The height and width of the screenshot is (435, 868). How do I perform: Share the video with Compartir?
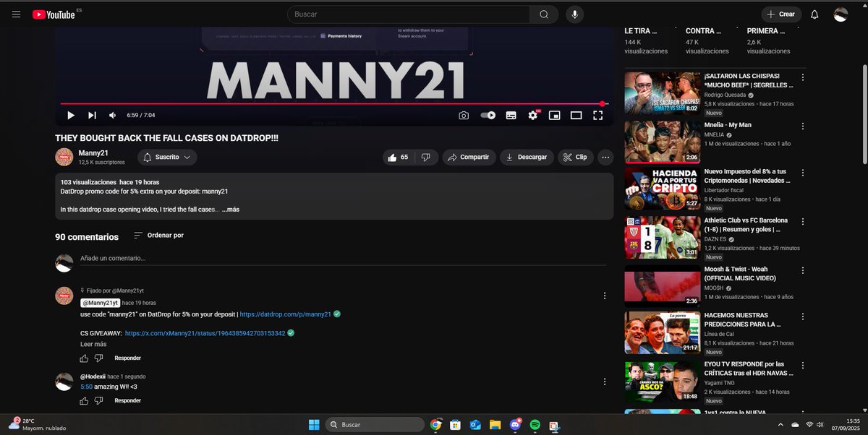pyautogui.click(x=469, y=157)
